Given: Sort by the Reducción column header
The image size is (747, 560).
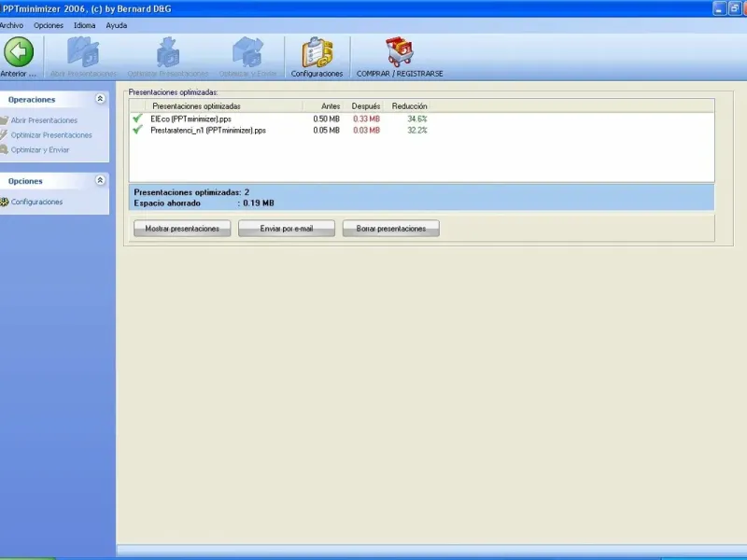Looking at the screenshot, I should click(409, 106).
